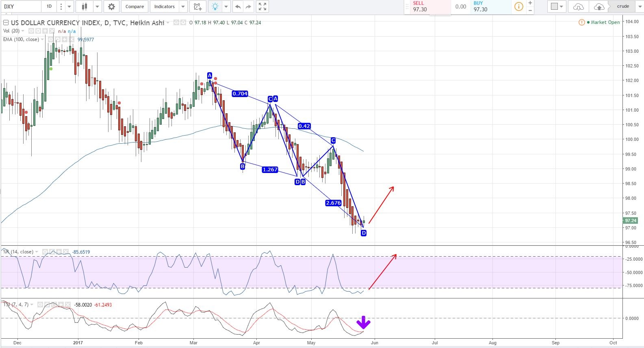Collapse the US Dollar Index legend
The height and width of the screenshot is (348, 644).
click(x=6, y=23)
